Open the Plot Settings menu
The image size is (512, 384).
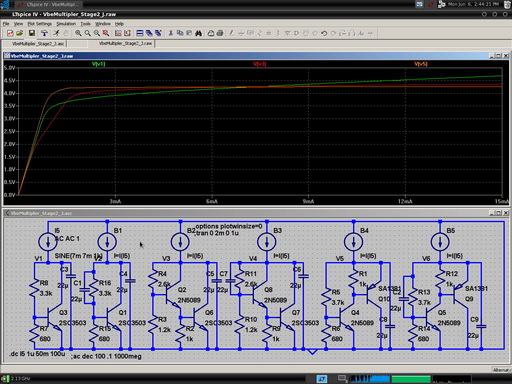click(x=40, y=24)
